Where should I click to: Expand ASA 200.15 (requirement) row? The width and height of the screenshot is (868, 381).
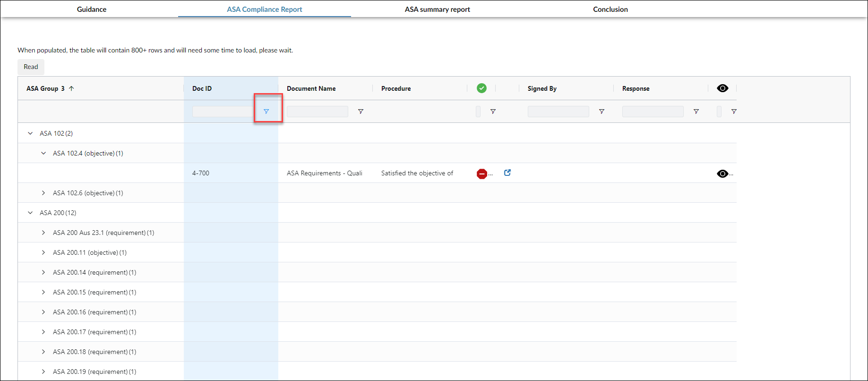pyautogui.click(x=43, y=292)
